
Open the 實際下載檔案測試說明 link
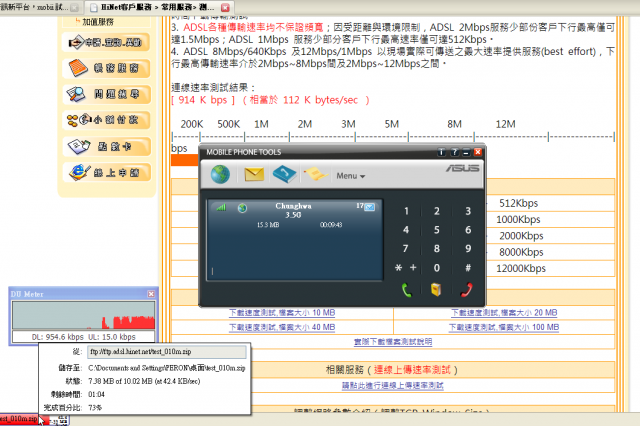tap(393, 342)
